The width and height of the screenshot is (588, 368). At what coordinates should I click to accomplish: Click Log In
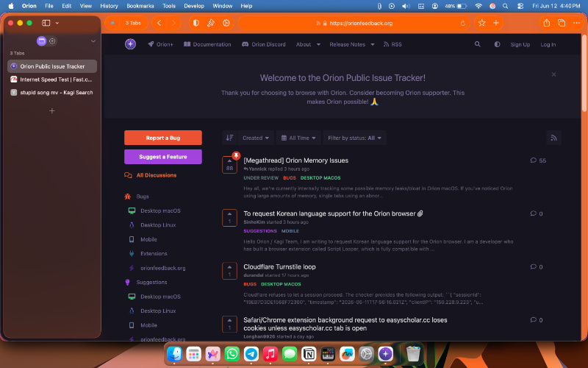[x=548, y=44]
